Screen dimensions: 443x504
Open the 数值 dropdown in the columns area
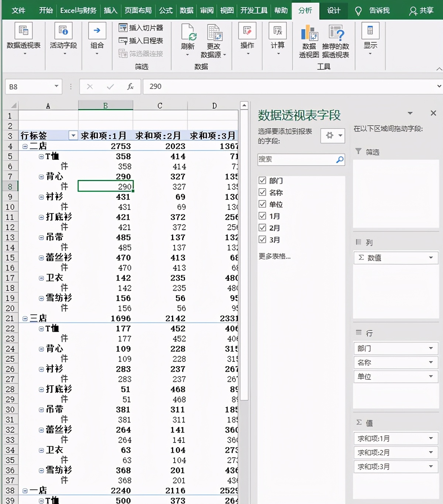click(x=431, y=258)
